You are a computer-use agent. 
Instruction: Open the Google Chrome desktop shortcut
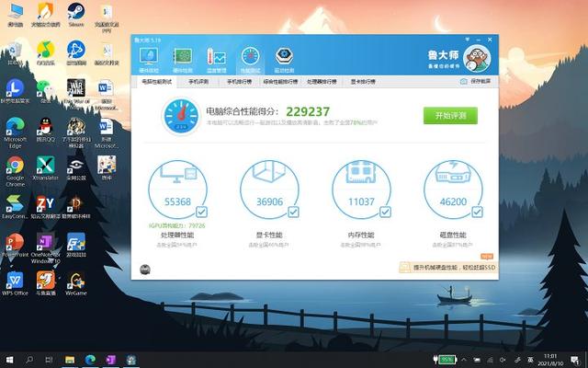pos(15,171)
